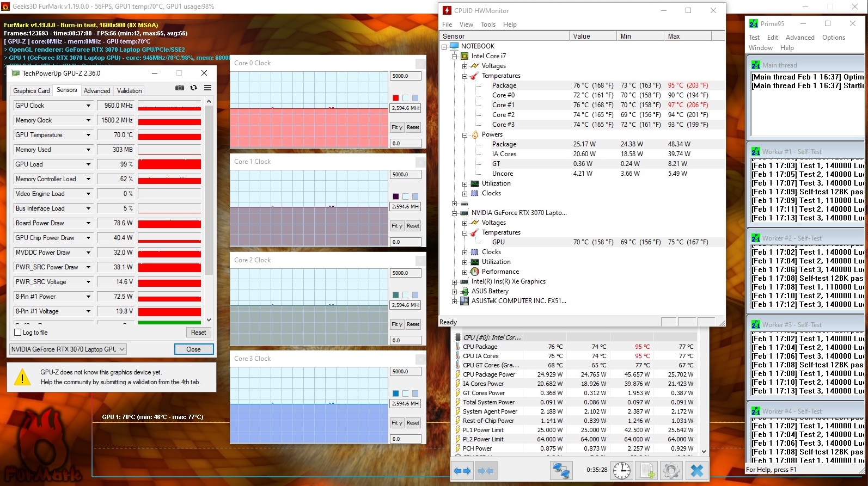The image size is (868, 486).
Task: Click the Prime95 Main thread window icon
Action: tap(756, 65)
